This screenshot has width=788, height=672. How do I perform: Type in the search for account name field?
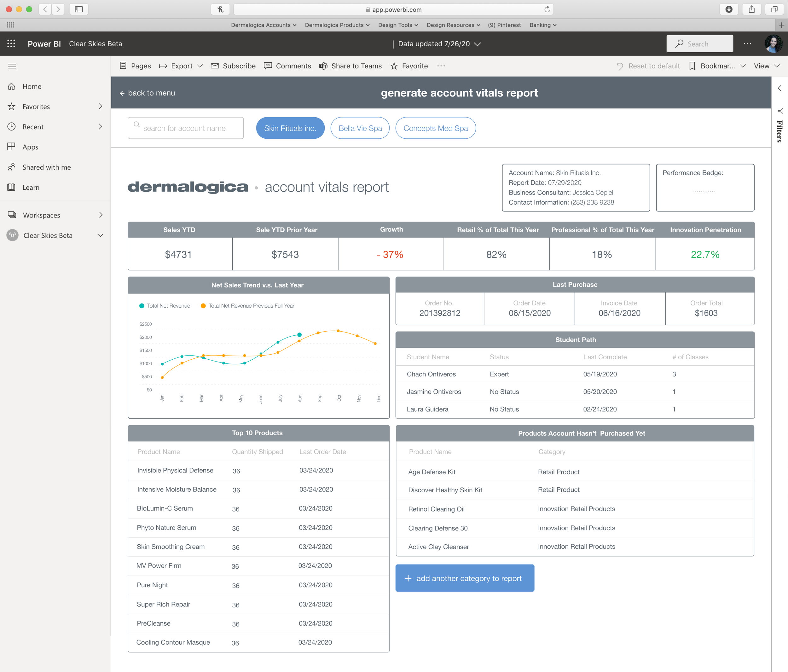tap(186, 128)
